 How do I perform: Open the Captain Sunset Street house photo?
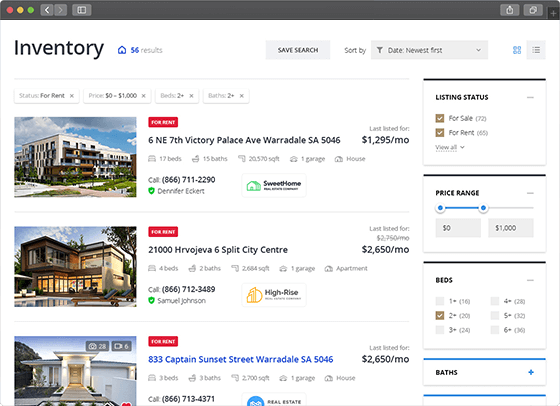click(75, 371)
